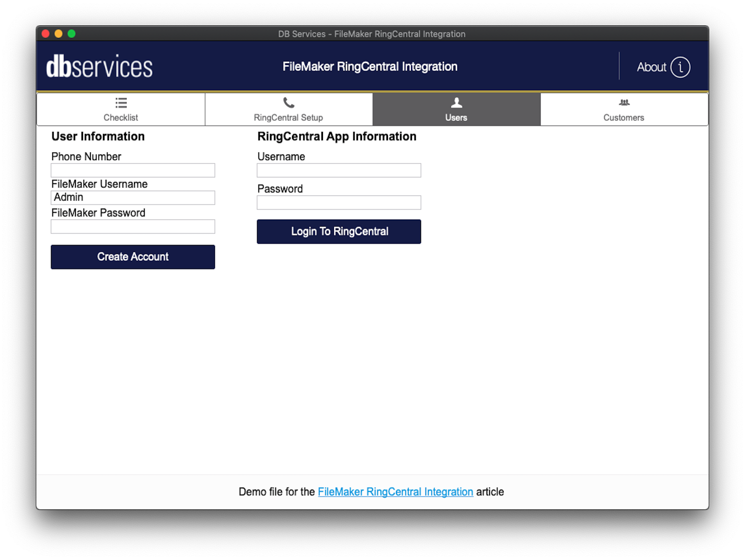Switch to the RingCentral Setup tab label
Image resolution: width=745 pixels, height=560 pixels.
(x=288, y=118)
